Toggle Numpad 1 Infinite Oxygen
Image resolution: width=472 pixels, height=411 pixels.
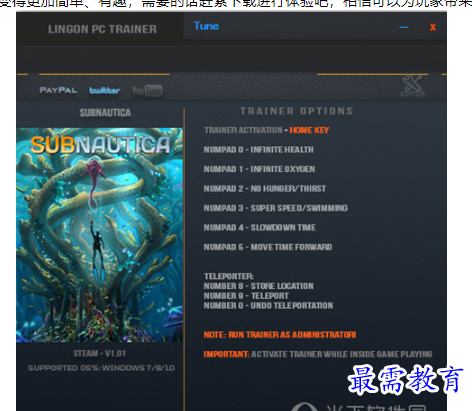tap(259, 169)
